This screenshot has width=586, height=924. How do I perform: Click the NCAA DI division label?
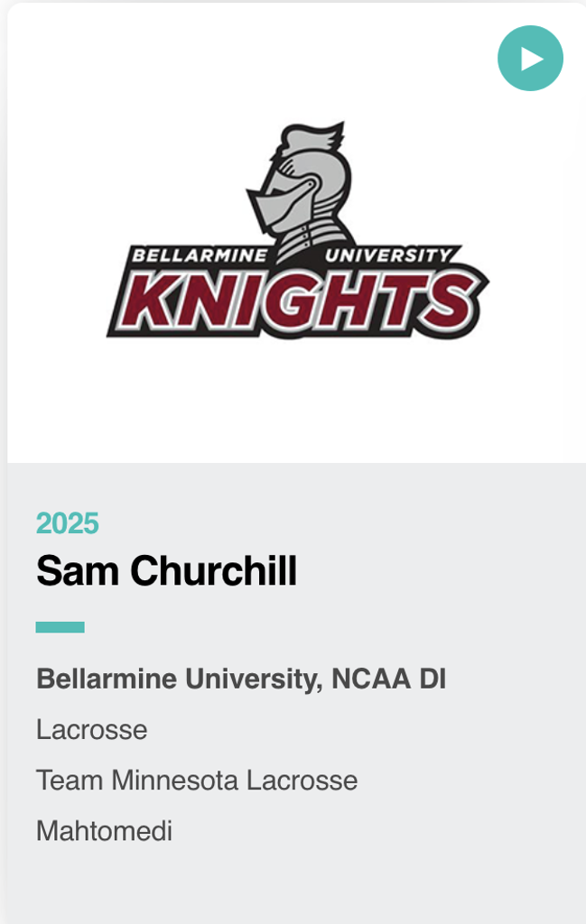point(388,679)
